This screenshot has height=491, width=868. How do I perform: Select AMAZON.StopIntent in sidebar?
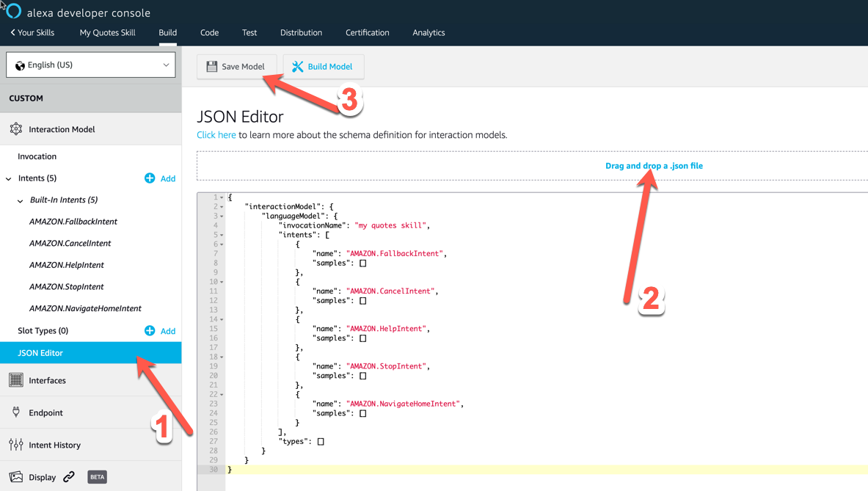point(67,286)
